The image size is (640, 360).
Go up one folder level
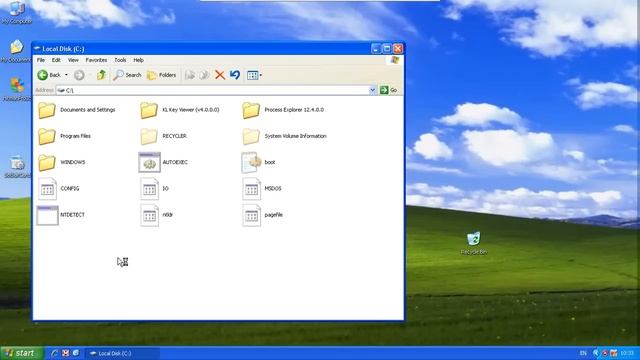(x=101, y=75)
